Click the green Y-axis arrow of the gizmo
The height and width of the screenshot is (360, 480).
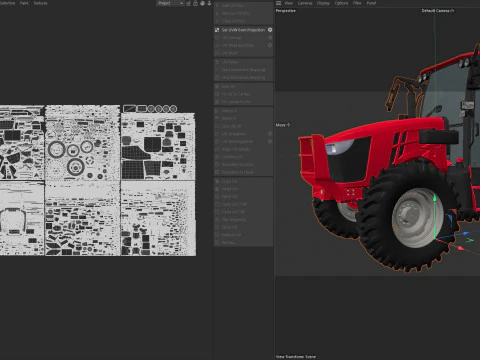pyautogui.click(x=435, y=199)
